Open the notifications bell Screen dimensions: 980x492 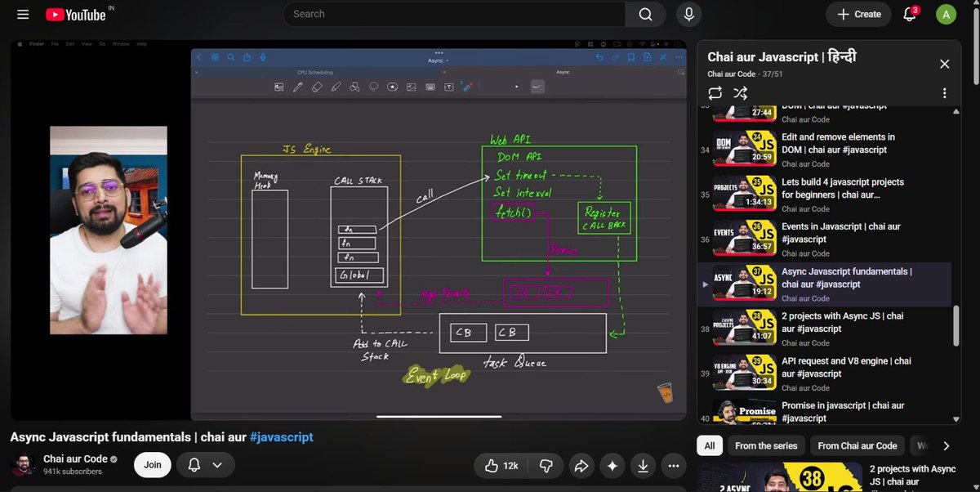point(909,14)
